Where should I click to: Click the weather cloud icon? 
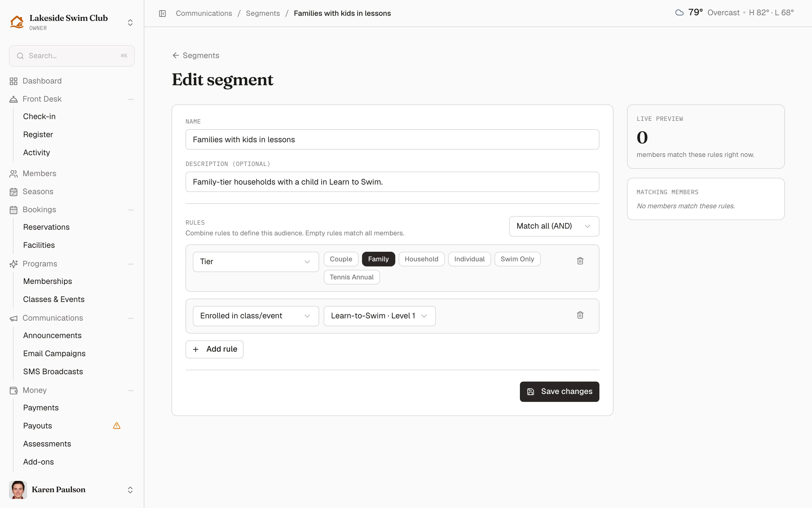pos(679,13)
